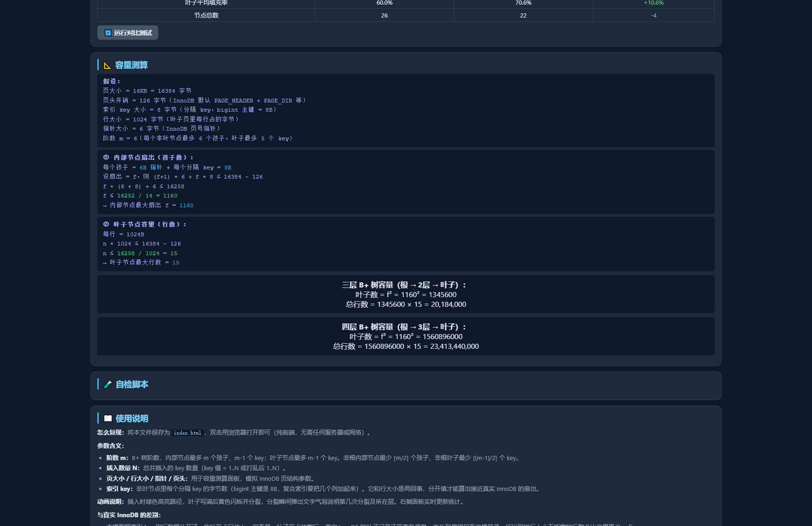
Task: Click the line f ≤ 16252 / 14 = 1160
Action: coord(140,196)
